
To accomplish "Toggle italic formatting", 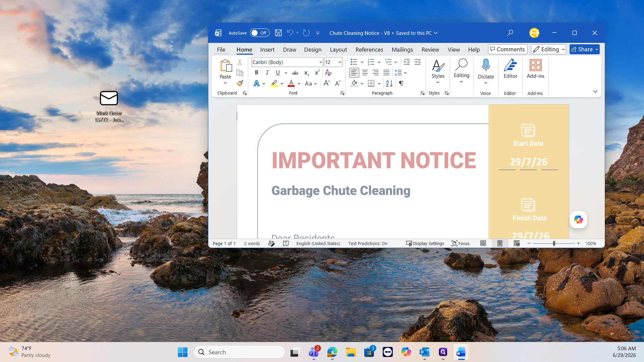I will tap(267, 73).
